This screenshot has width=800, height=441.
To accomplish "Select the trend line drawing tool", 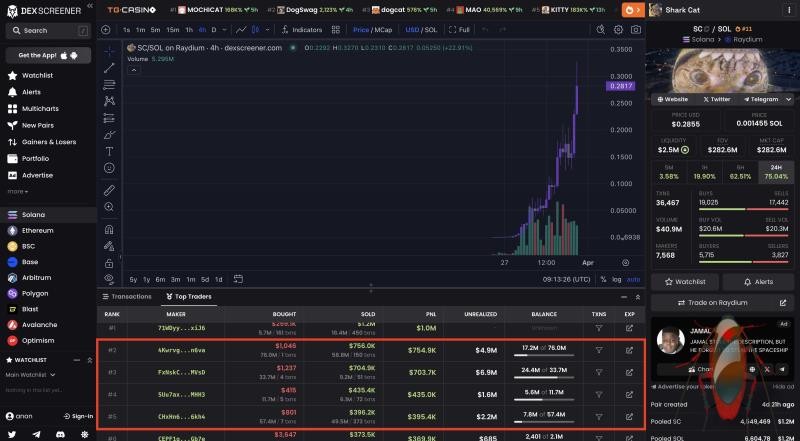I will click(x=109, y=68).
